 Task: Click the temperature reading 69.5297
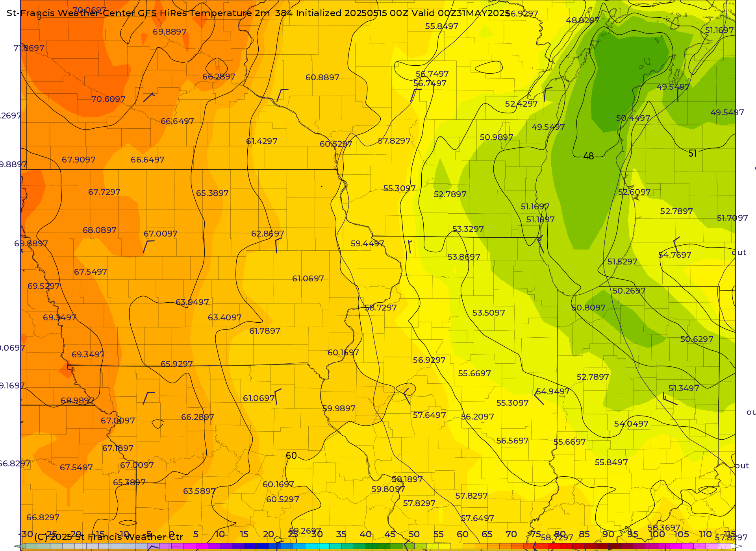[x=44, y=286]
